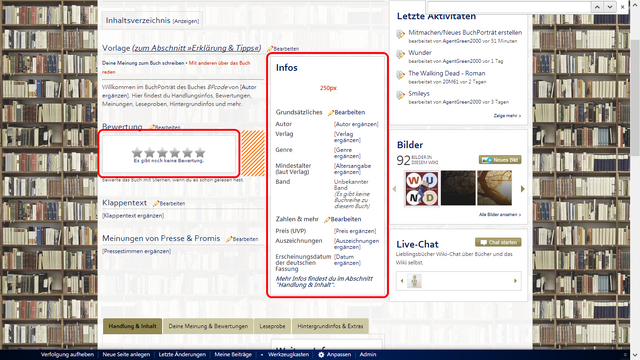Click the browser vertical scrollbar
Image resolution: width=640 pixels, height=360 pixels.
coord(635,98)
